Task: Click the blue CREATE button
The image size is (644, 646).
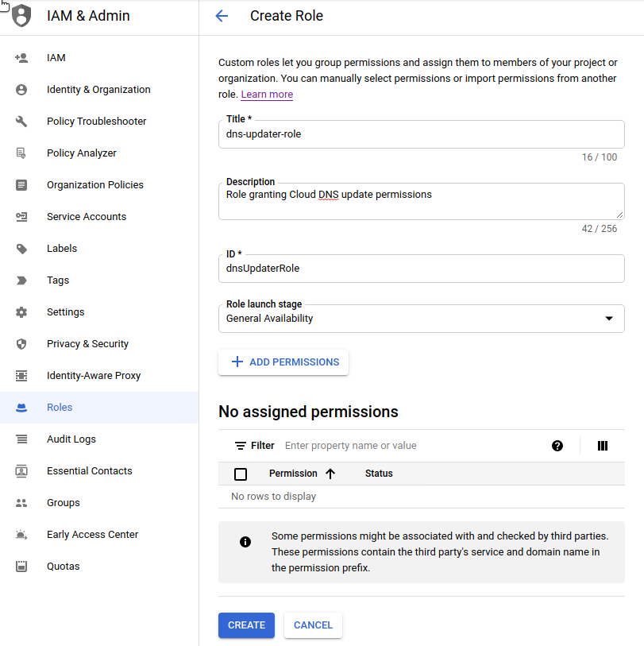Action: [246, 625]
